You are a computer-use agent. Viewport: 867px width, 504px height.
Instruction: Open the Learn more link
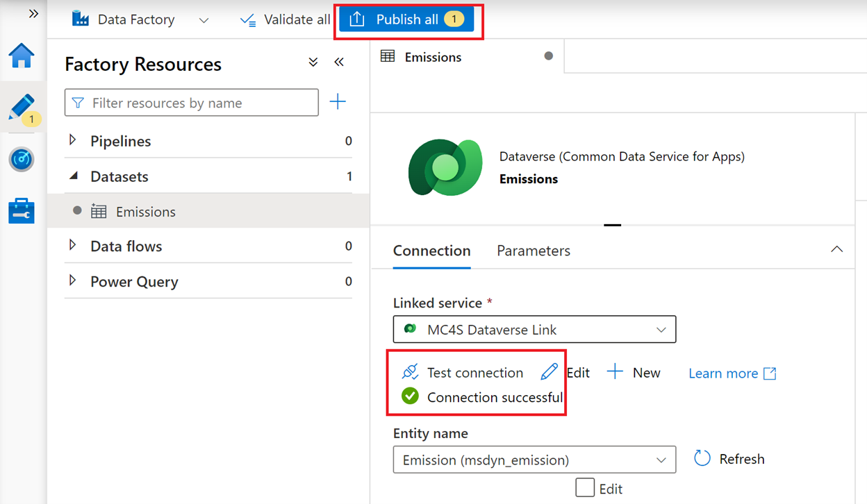732,373
